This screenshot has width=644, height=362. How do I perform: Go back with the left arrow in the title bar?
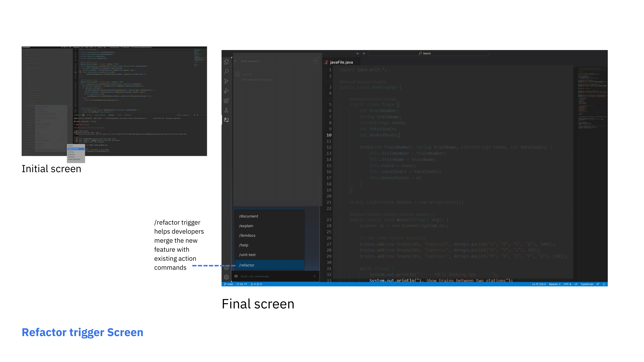click(358, 53)
